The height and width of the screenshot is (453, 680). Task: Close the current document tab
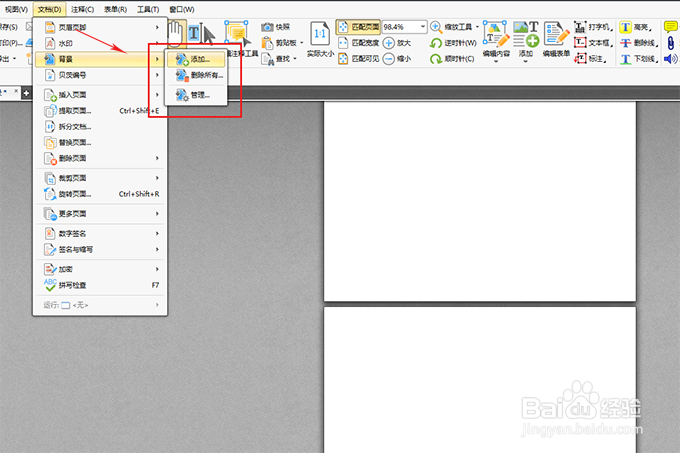tap(16, 91)
